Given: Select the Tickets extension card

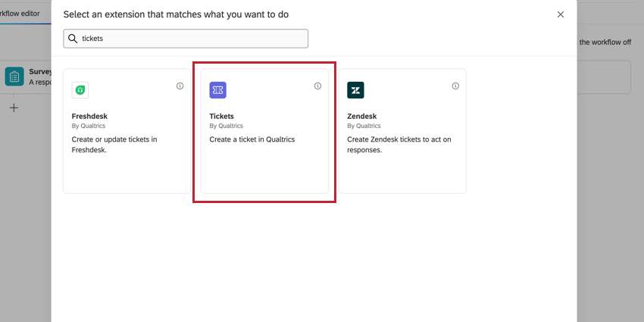Looking at the screenshot, I should pos(264,131).
